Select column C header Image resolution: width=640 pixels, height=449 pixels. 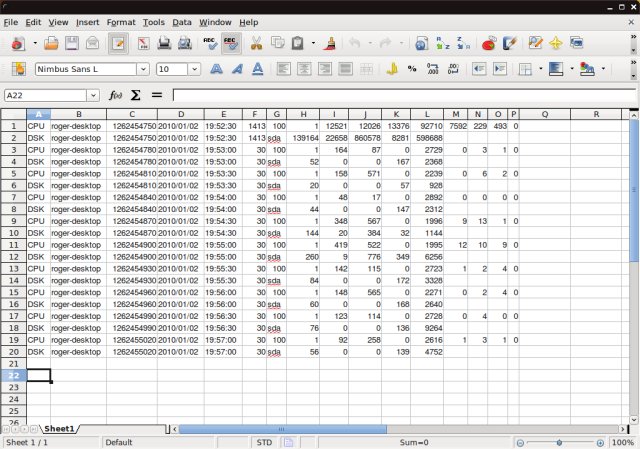[132, 114]
